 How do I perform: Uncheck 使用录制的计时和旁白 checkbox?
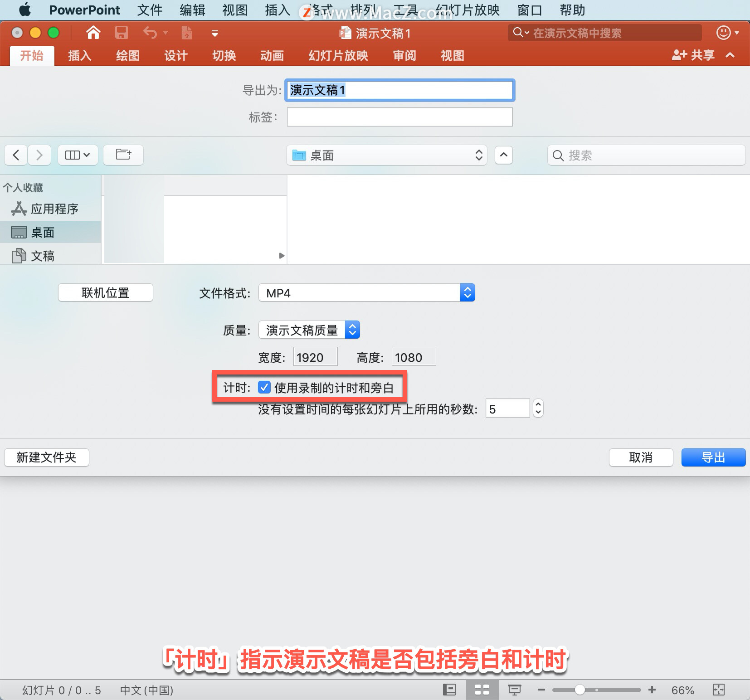[264, 387]
